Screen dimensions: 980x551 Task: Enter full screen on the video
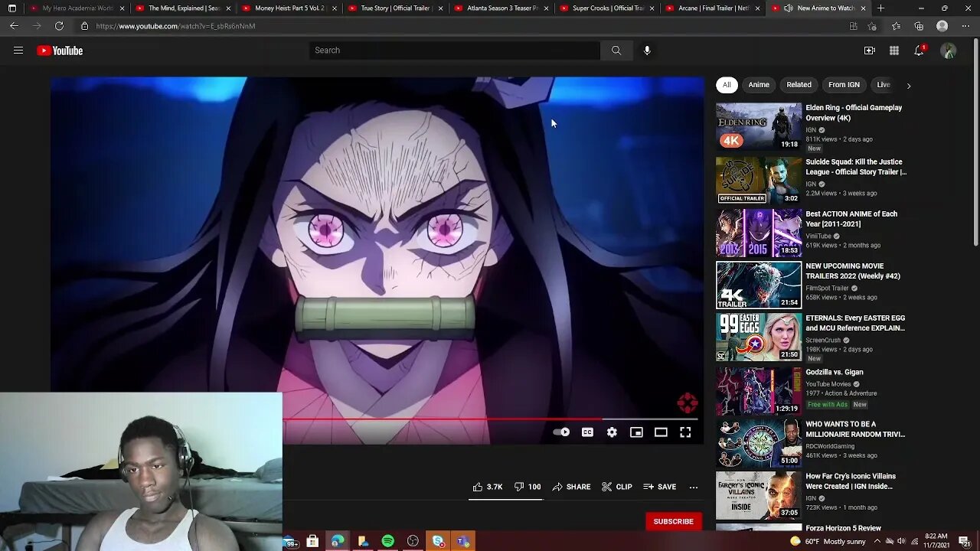[685, 432]
